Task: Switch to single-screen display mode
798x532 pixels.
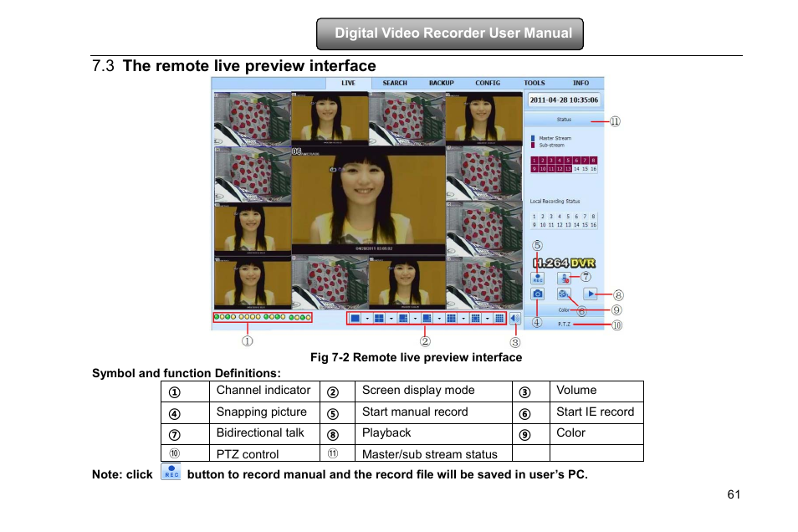Action: [356, 318]
